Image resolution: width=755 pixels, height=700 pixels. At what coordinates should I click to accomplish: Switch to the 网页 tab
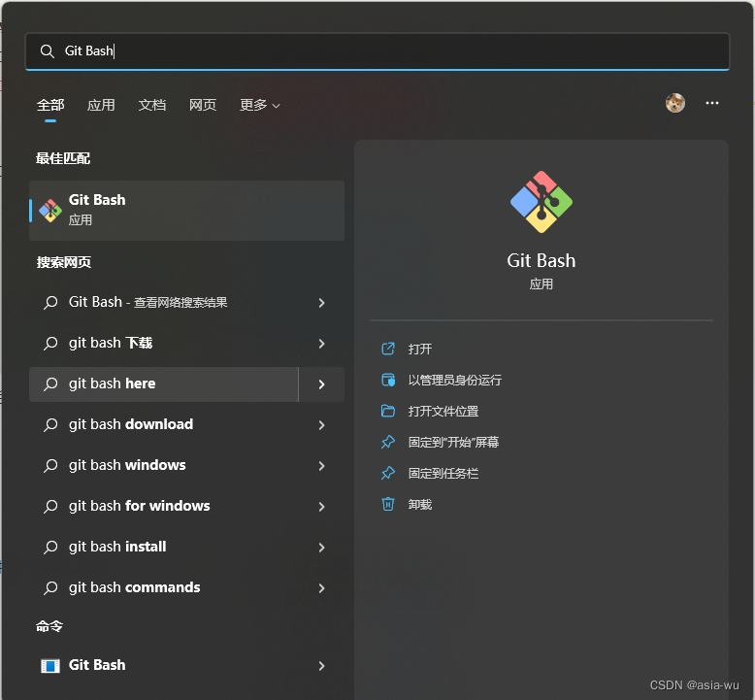tap(203, 105)
